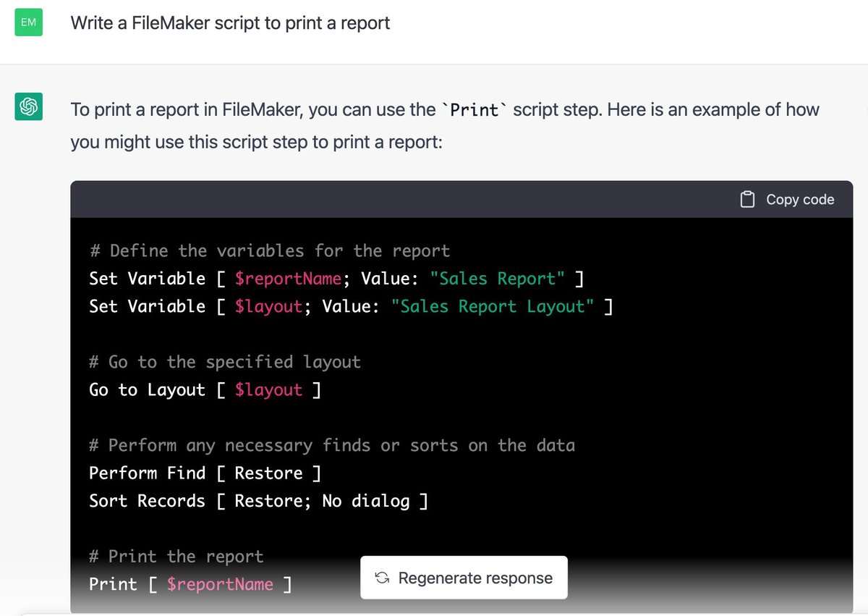Click the prompt text "Write a FileMaker script to print a report"
This screenshot has width=868, height=616.
click(x=230, y=22)
